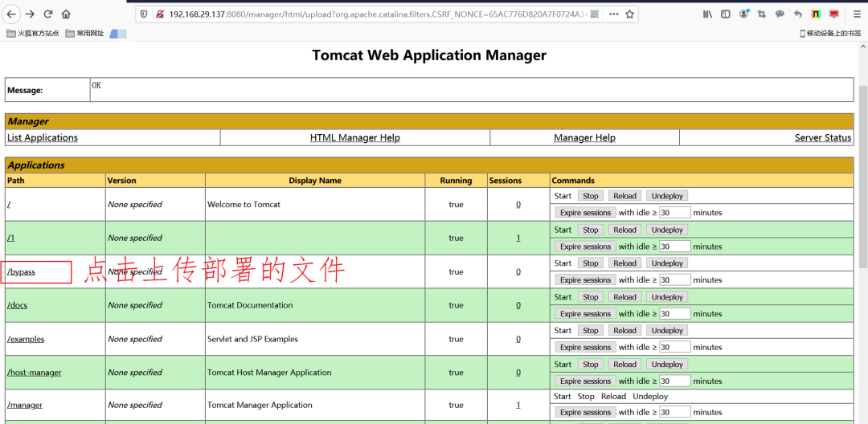Screen dimensions: 868x424
Task: Go back to the previous page
Action: pos(11,14)
